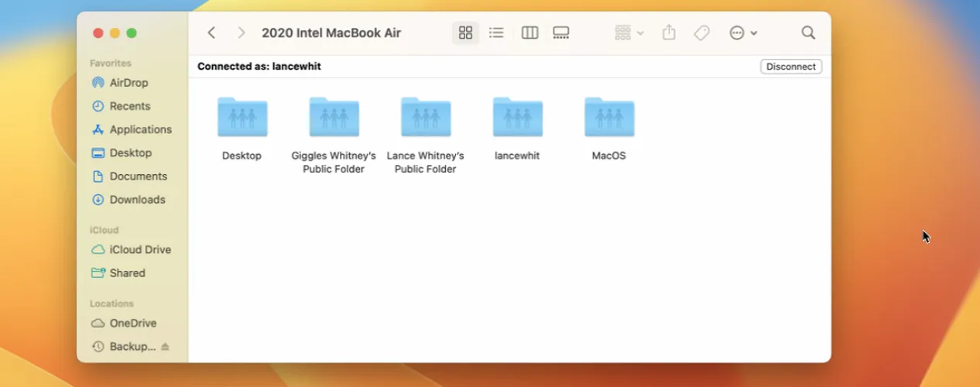Click the Share icon in toolbar

coord(670,33)
